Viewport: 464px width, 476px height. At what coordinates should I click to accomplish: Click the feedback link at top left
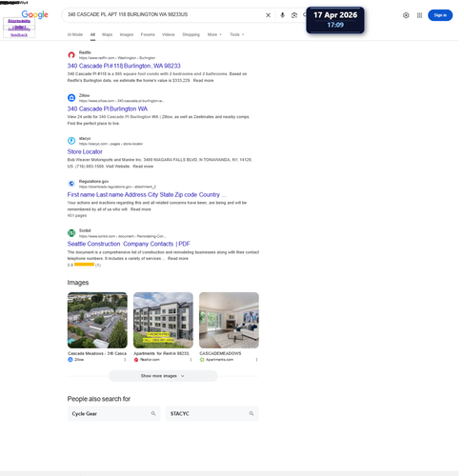coord(19,35)
